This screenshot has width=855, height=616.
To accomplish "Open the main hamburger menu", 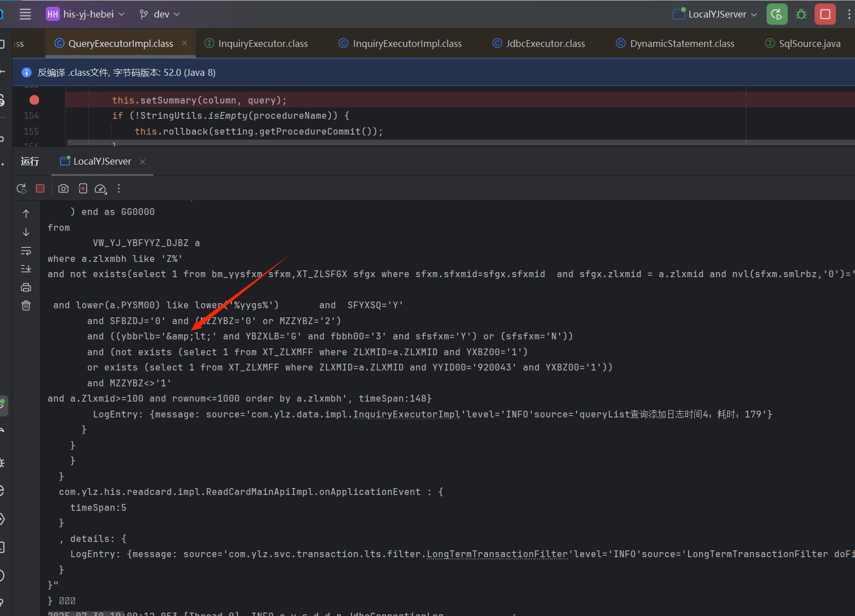I will (x=25, y=14).
